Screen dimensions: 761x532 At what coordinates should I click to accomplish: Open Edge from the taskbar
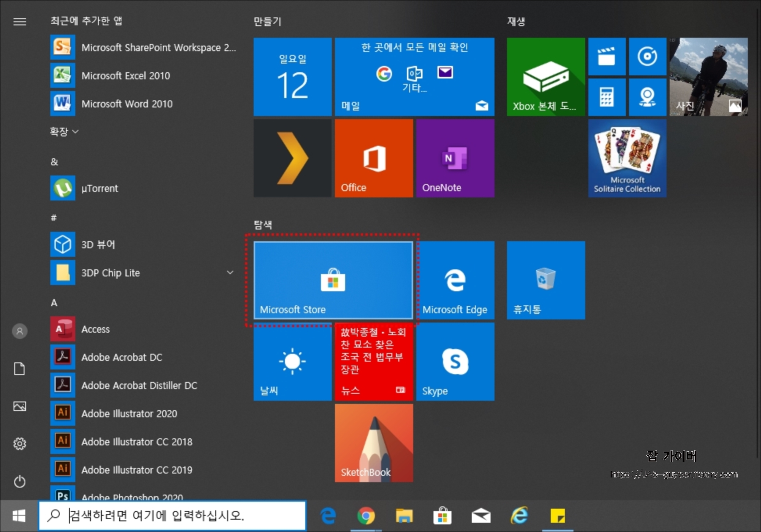click(328, 516)
